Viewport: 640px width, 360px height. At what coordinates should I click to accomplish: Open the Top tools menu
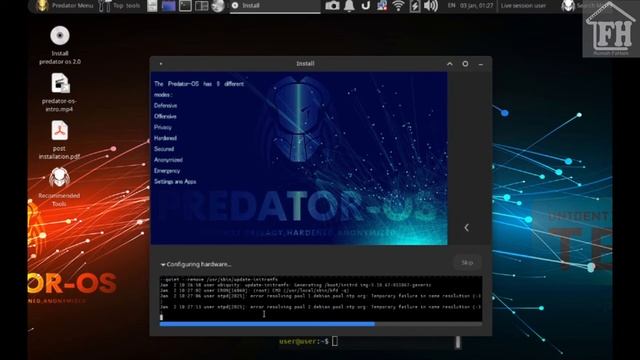[120, 6]
